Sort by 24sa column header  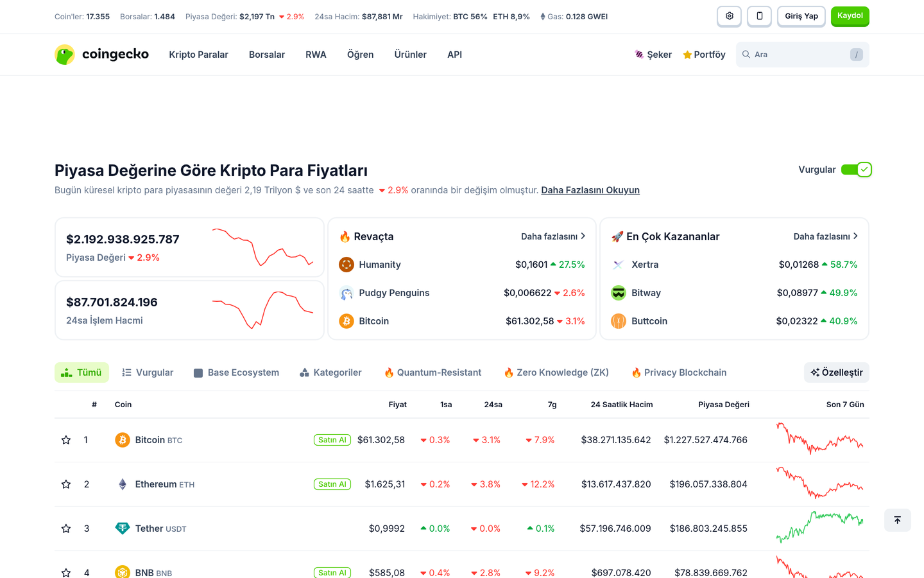pos(493,405)
